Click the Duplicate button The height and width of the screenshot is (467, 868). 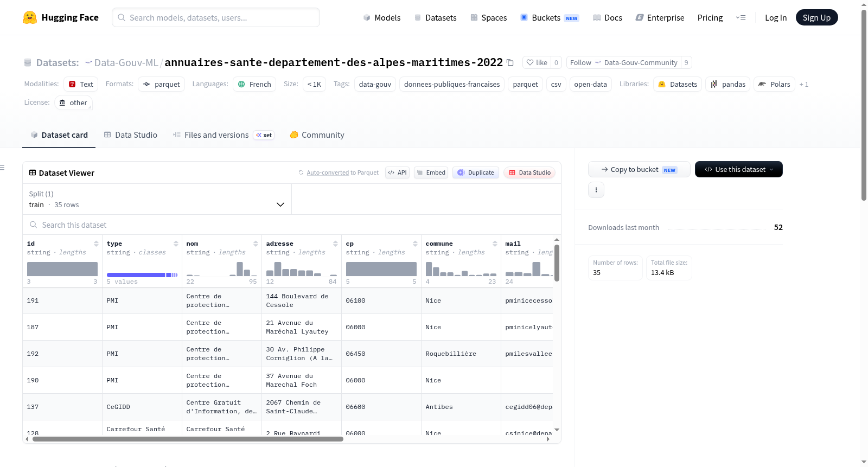tap(475, 172)
